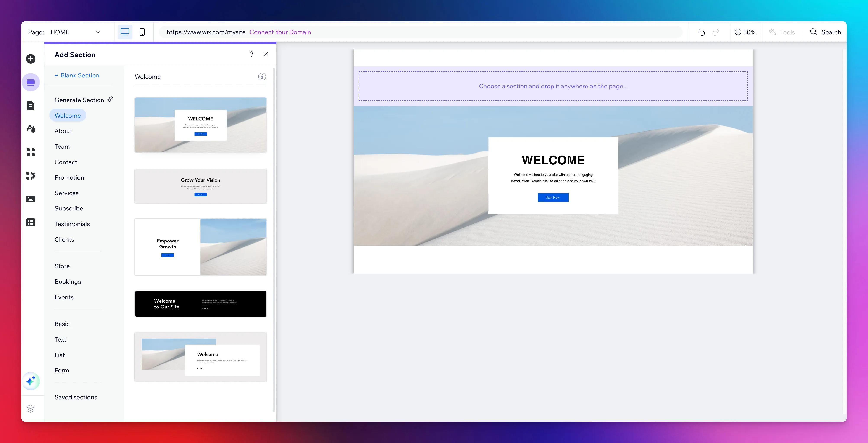
Task: Click the undo arrow
Action: 702,32
